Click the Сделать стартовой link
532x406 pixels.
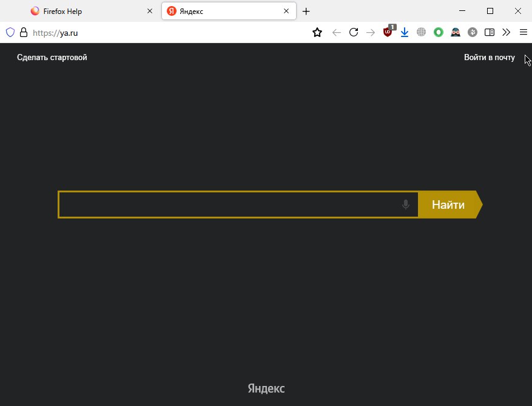pos(52,58)
